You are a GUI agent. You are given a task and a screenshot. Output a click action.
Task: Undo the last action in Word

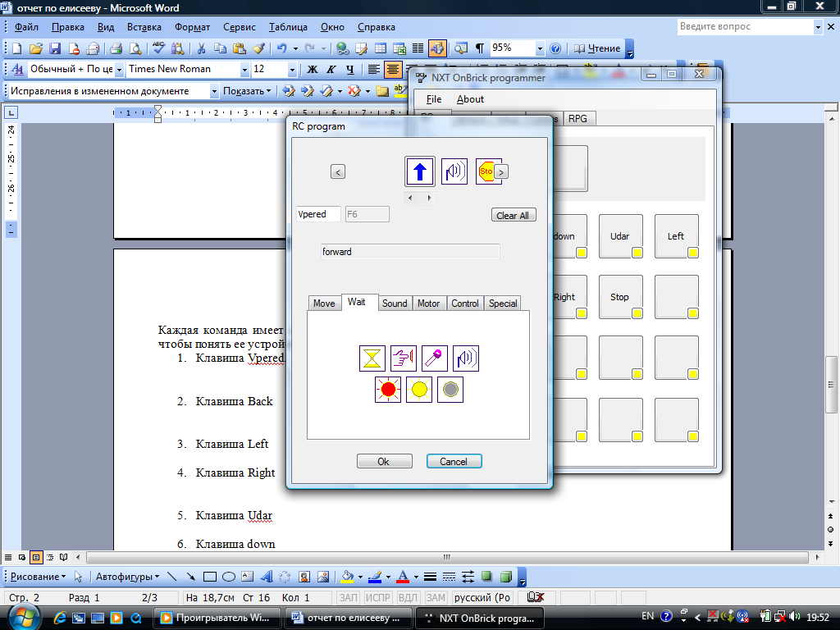tap(282, 48)
